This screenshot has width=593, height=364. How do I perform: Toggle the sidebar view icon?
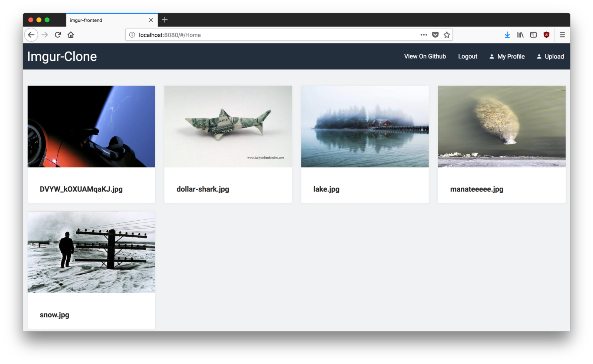tap(533, 35)
